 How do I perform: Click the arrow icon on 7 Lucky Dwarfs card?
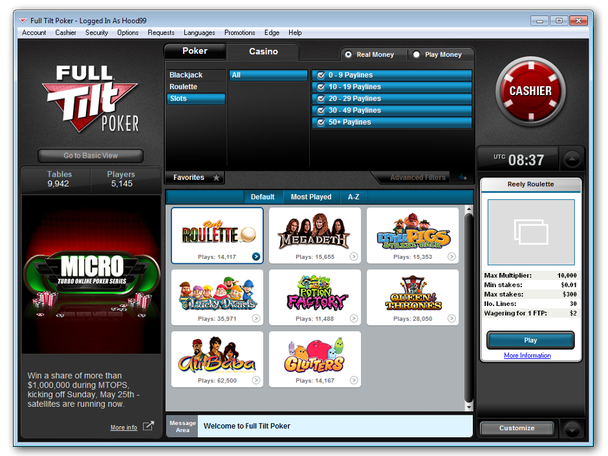[x=256, y=318]
